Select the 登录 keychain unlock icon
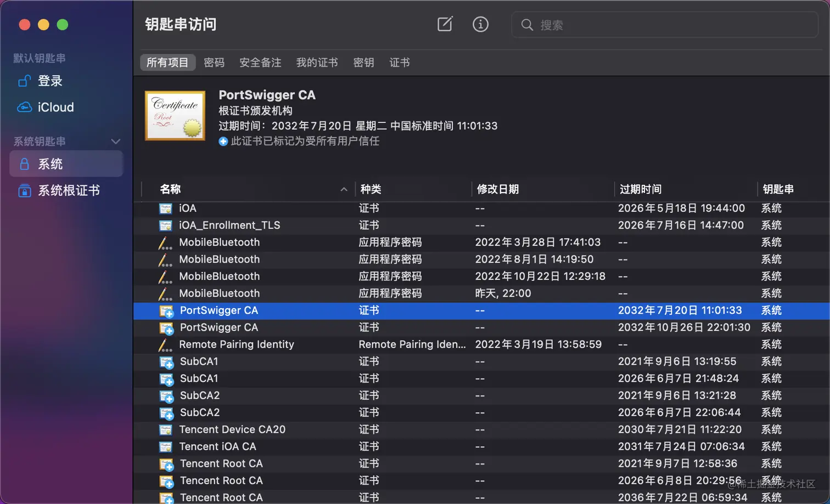This screenshot has width=830, height=504. [24, 81]
